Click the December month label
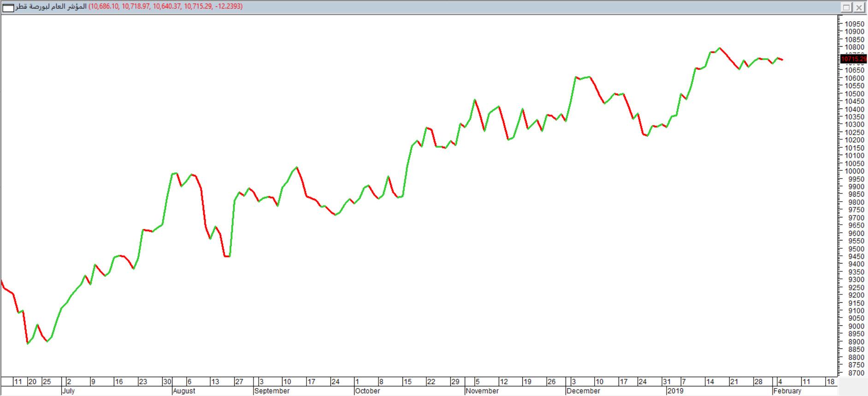This screenshot has height=396, width=868. point(583,391)
